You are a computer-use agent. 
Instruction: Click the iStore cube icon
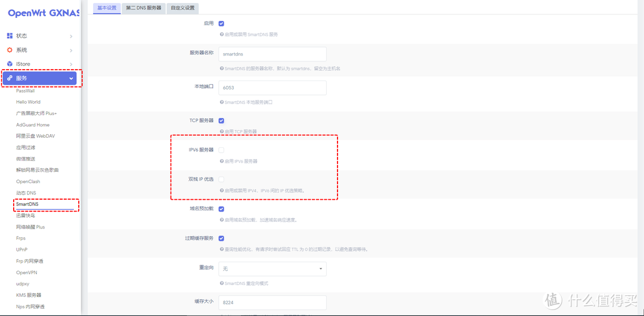[x=10, y=64]
